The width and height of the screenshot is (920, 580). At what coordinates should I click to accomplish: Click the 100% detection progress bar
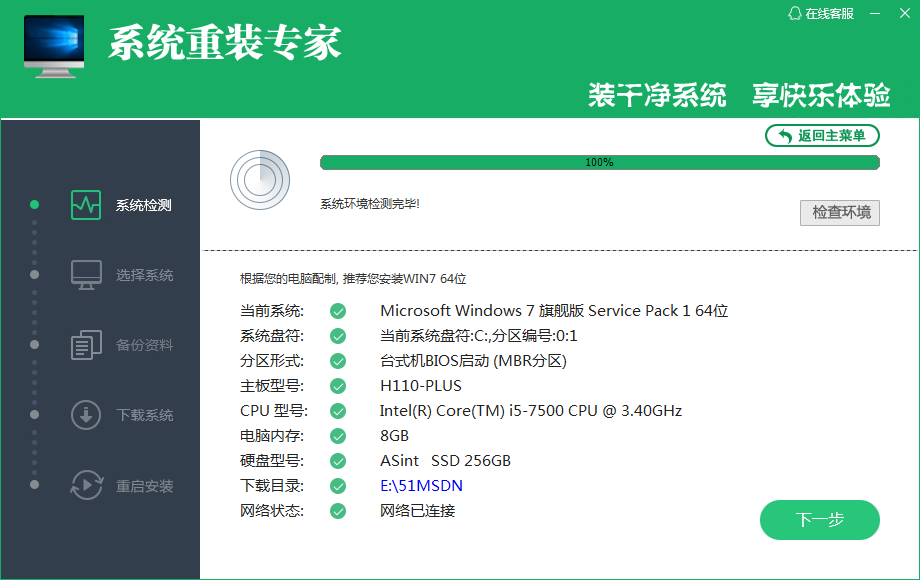click(599, 162)
